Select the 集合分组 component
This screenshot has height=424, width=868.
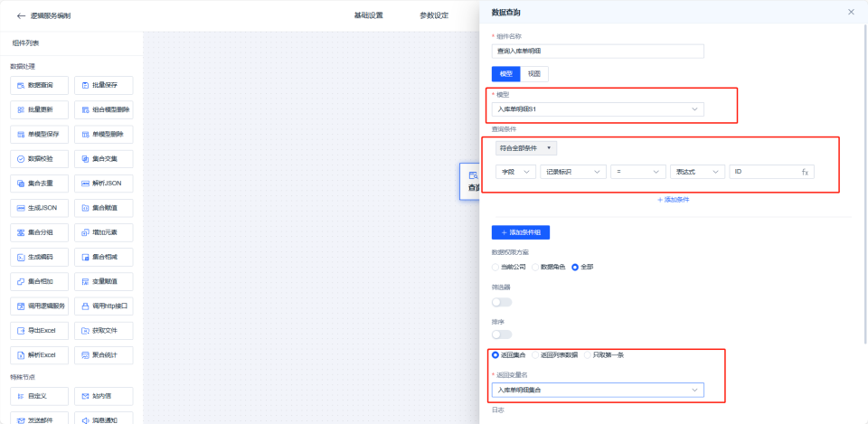[x=39, y=232]
